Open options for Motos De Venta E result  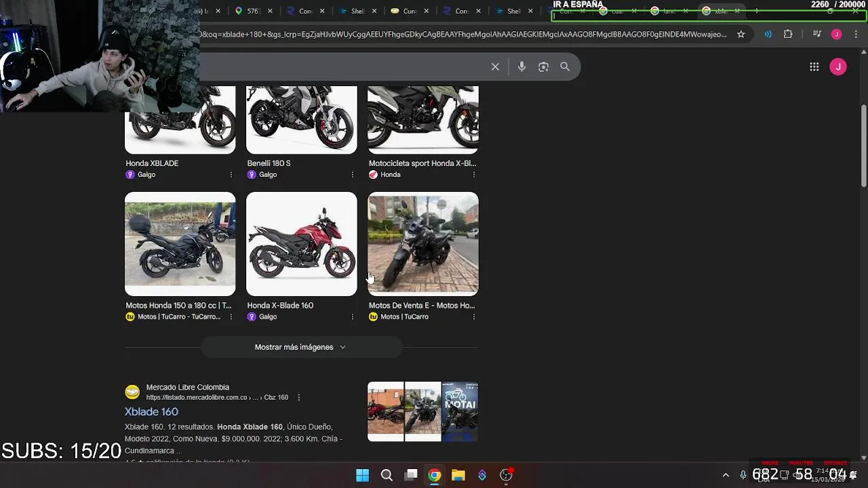pos(473,317)
